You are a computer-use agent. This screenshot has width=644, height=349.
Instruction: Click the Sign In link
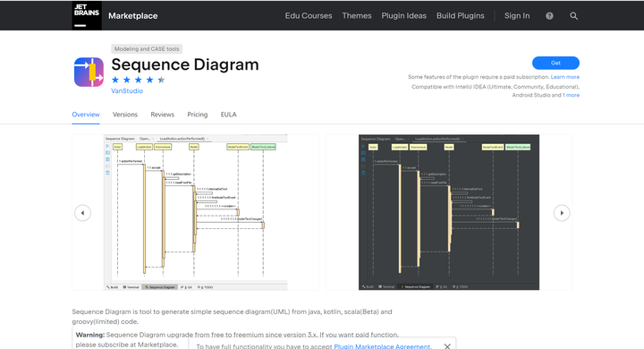(517, 15)
